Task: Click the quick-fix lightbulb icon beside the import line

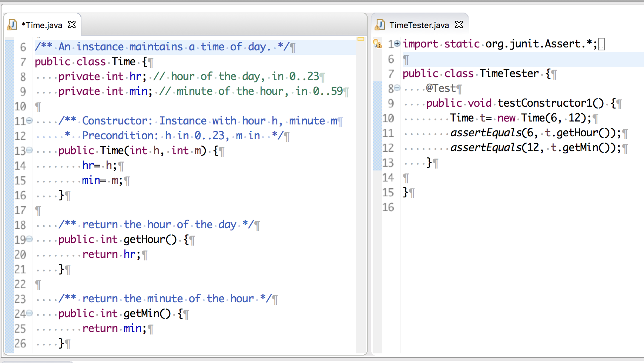Action: point(378,44)
